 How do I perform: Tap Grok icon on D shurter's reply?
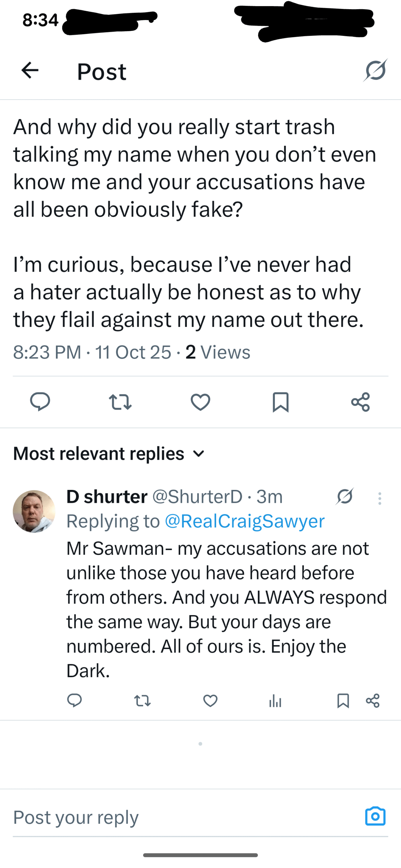(x=345, y=497)
